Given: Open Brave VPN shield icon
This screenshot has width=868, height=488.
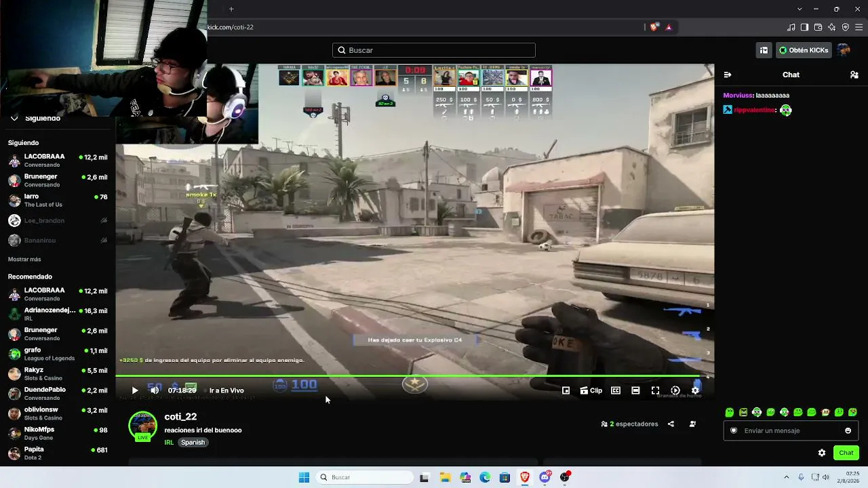Looking at the screenshot, I should coord(845,27).
